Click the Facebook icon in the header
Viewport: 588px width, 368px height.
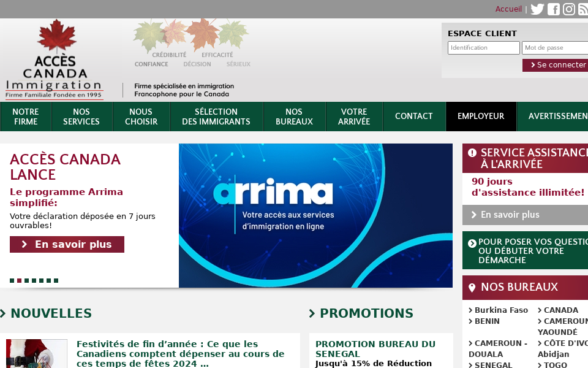[x=553, y=9]
